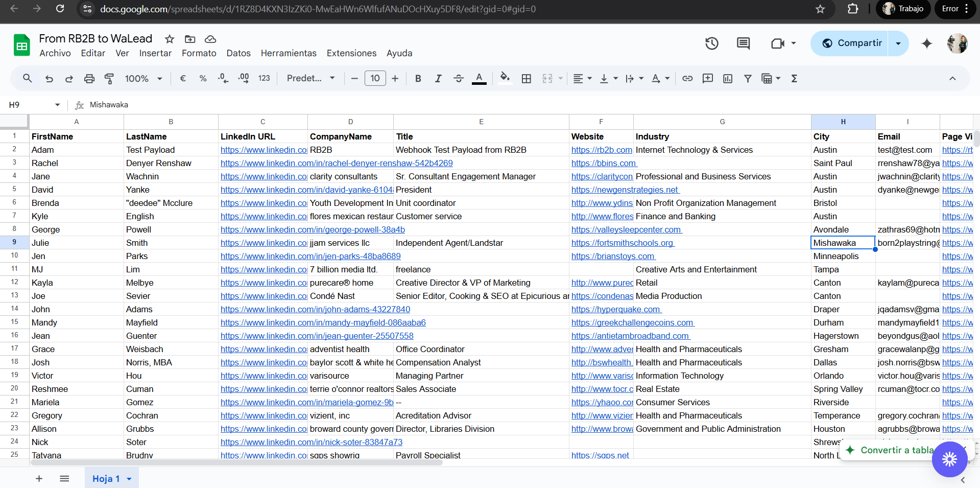Show all sheets list

pyautogui.click(x=64, y=479)
